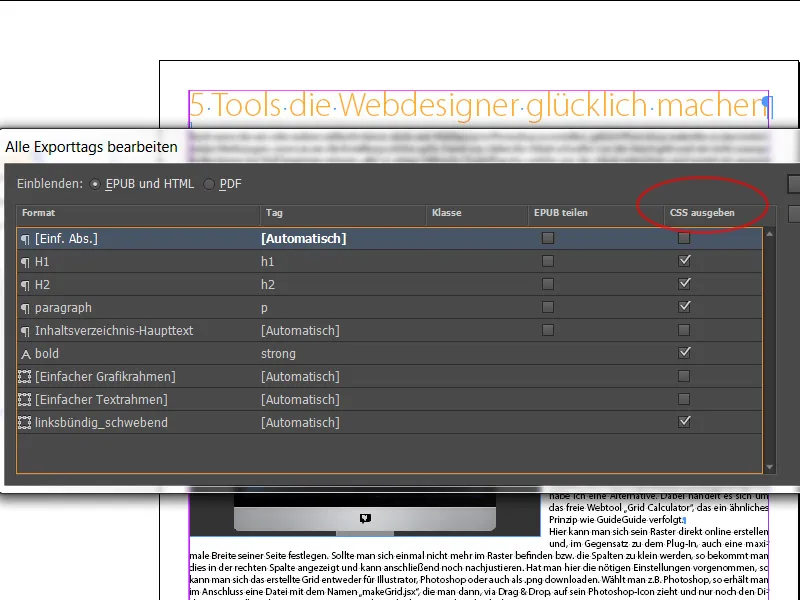Select the Inhaltsverzeichnis-Haupttext format name
This screenshot has height=600, width=800.
114,331
